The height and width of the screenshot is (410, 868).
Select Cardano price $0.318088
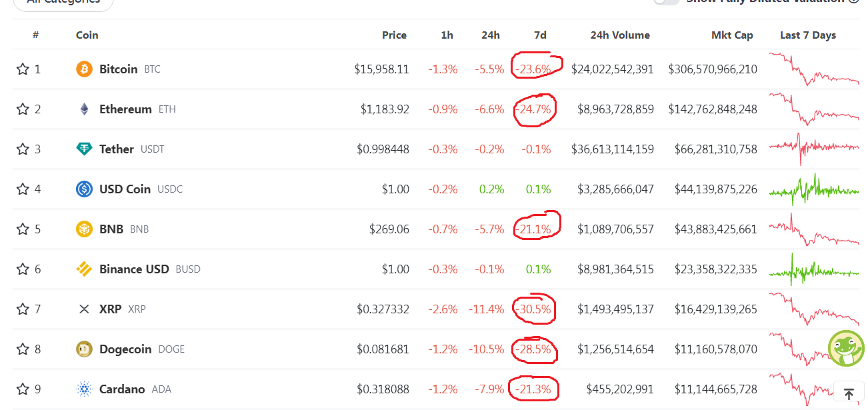383,389
